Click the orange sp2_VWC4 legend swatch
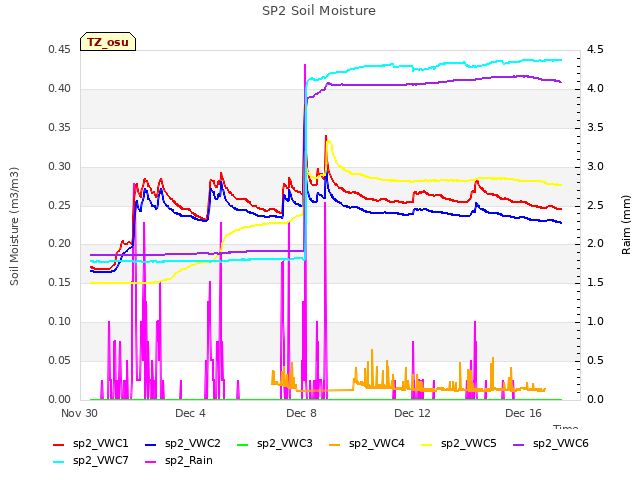Viewport: 640px width, 480px height. coord(335,444)
